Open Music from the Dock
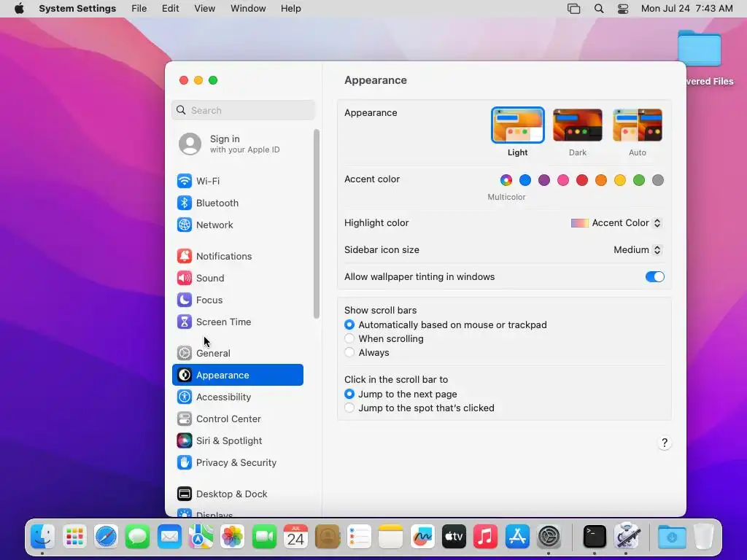 pos(485,537)
